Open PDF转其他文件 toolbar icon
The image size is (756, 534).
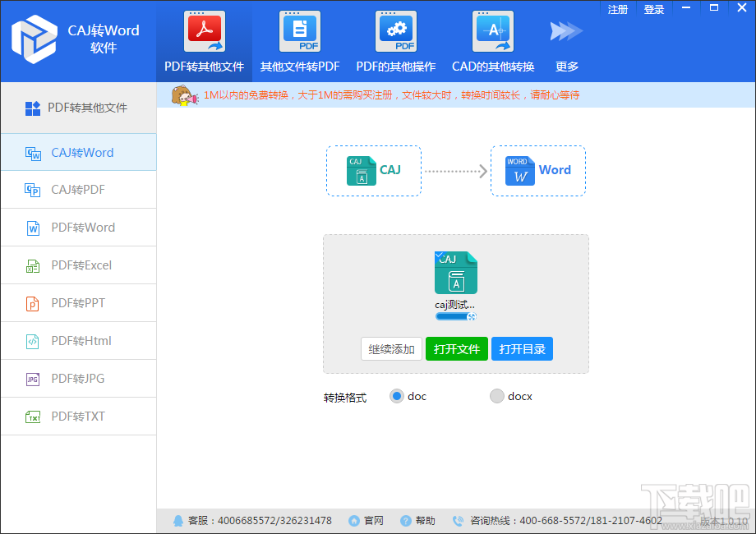point(205,31)
